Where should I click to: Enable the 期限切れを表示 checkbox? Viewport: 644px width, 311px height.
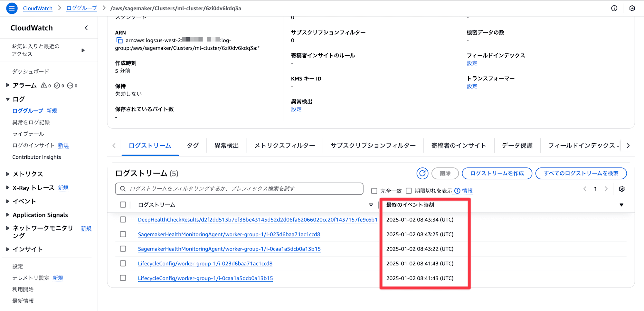click(409, 191)
